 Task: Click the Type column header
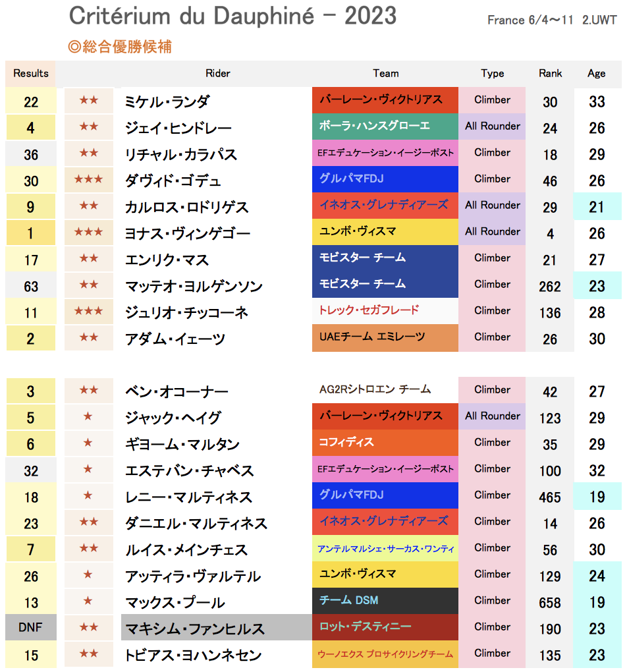(492, 73)
